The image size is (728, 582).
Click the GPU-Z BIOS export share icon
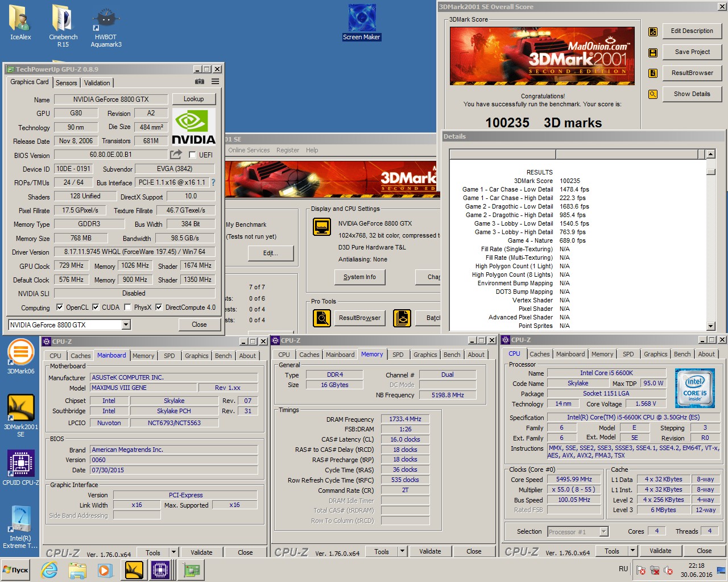click(x=176, y=154)
